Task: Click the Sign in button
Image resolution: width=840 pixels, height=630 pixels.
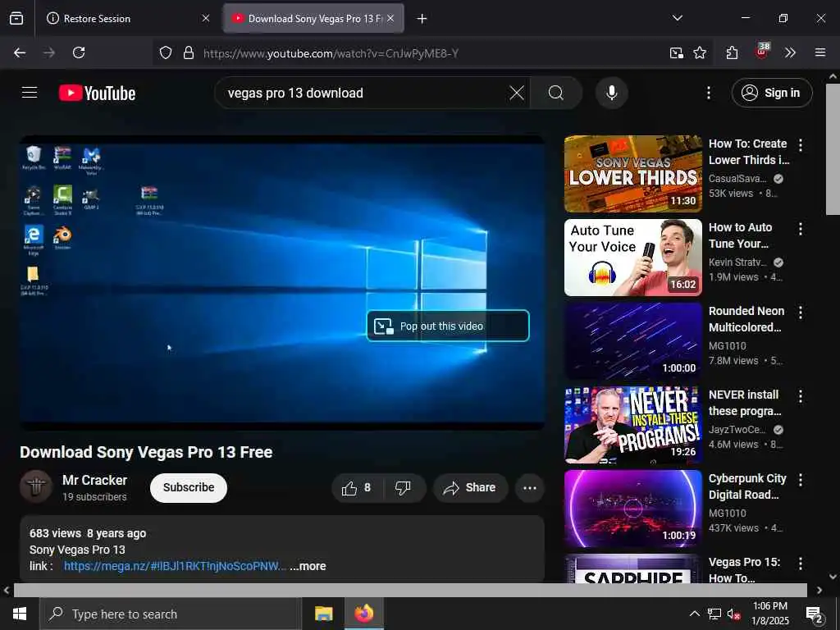Action: coord(771,93)
